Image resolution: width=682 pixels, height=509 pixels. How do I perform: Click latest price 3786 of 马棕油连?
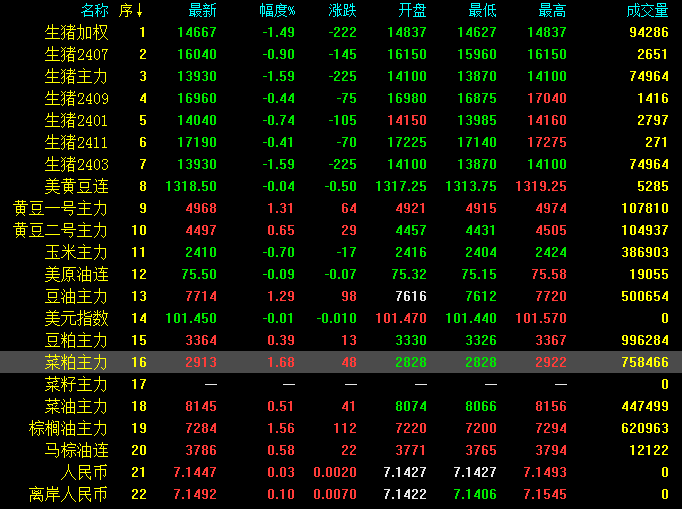pos(201,450)
